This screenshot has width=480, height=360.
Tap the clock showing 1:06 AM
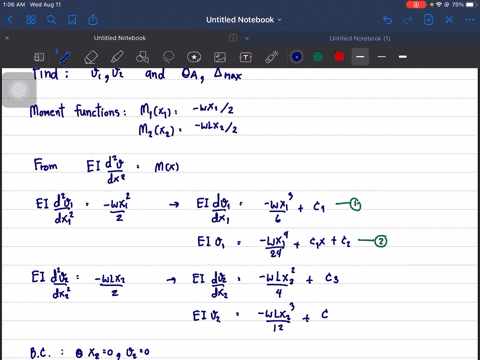tap(13, 5)
